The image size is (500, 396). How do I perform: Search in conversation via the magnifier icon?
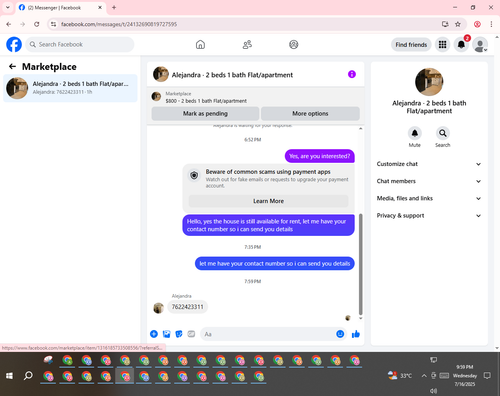443,133
